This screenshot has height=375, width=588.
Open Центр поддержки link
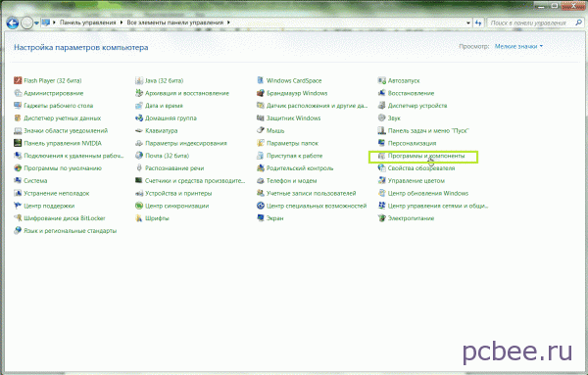[x=49, y=206]
